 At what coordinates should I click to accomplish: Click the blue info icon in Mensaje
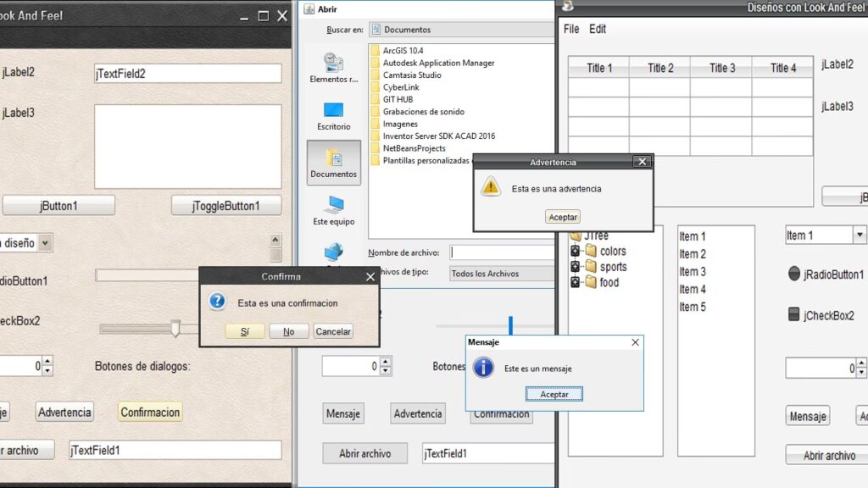483,368
